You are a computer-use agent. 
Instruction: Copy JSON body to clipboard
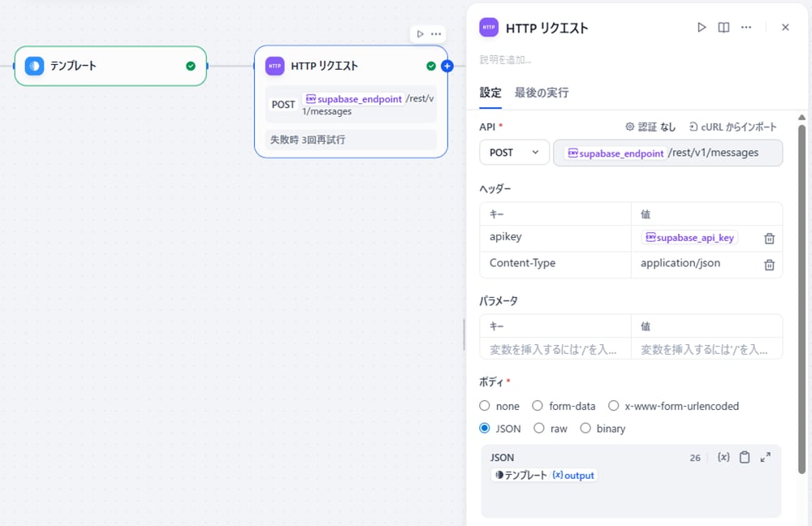745,458
